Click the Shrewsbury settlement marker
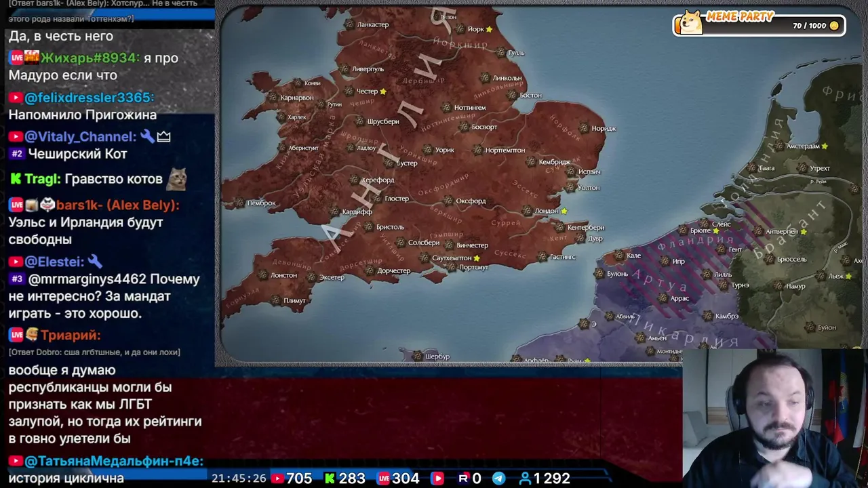 359,122
